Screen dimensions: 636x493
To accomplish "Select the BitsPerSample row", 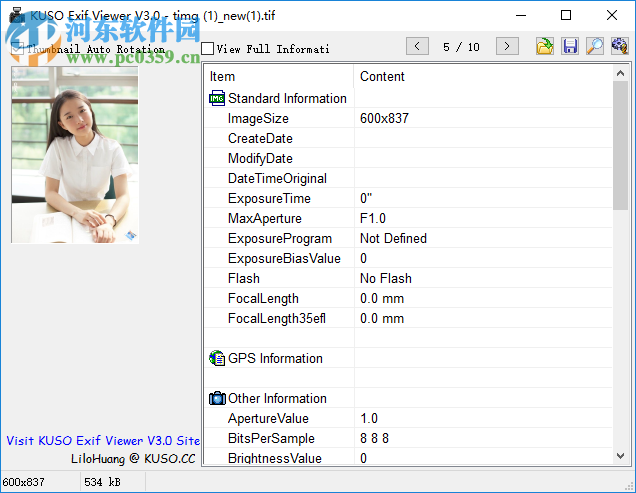I will point(408,438).
